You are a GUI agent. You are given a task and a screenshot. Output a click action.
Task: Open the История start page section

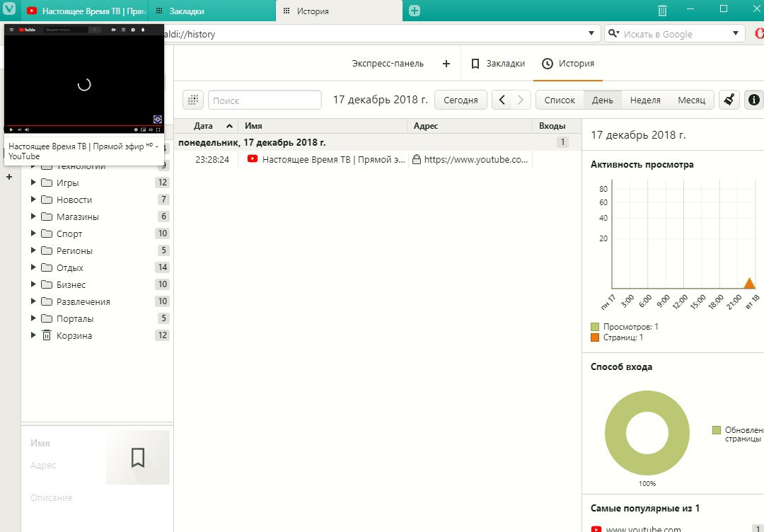[x=568, y=64]
